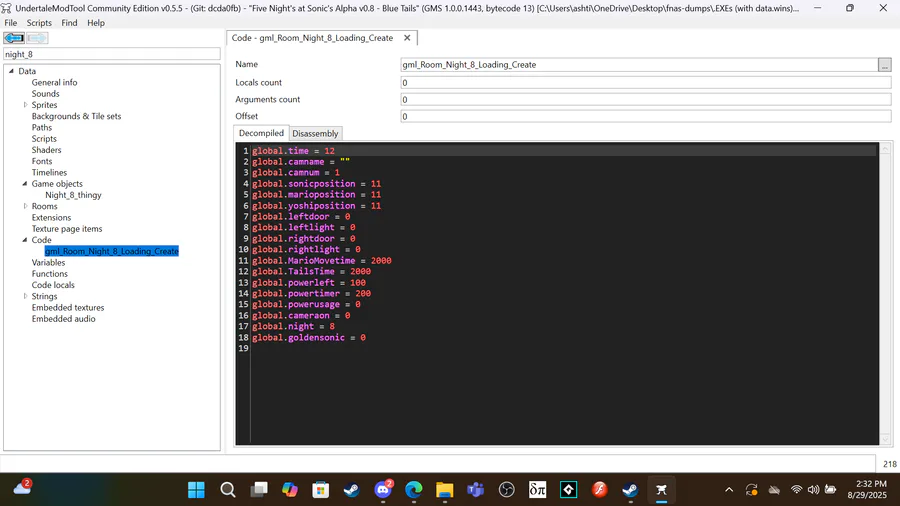Click code line global.sonicposition = 11

316,184
